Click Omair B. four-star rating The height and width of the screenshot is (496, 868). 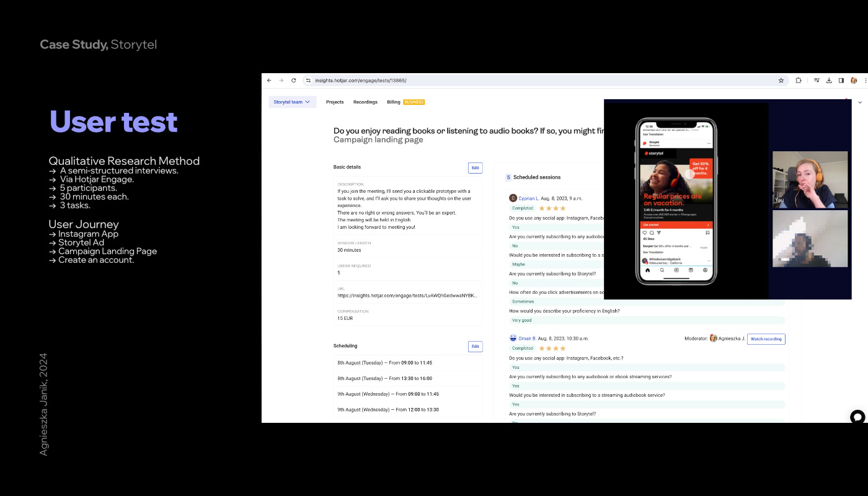[552, 348]
